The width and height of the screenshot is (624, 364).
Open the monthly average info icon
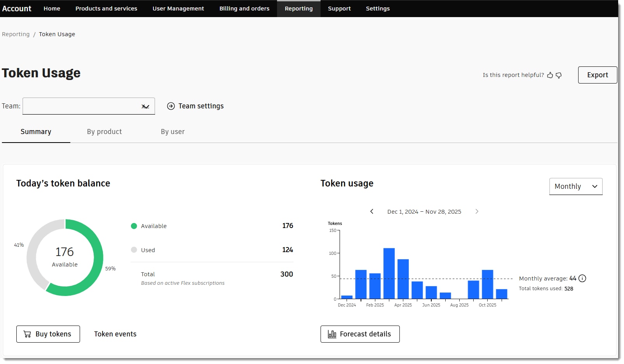[x=582, y=278]
